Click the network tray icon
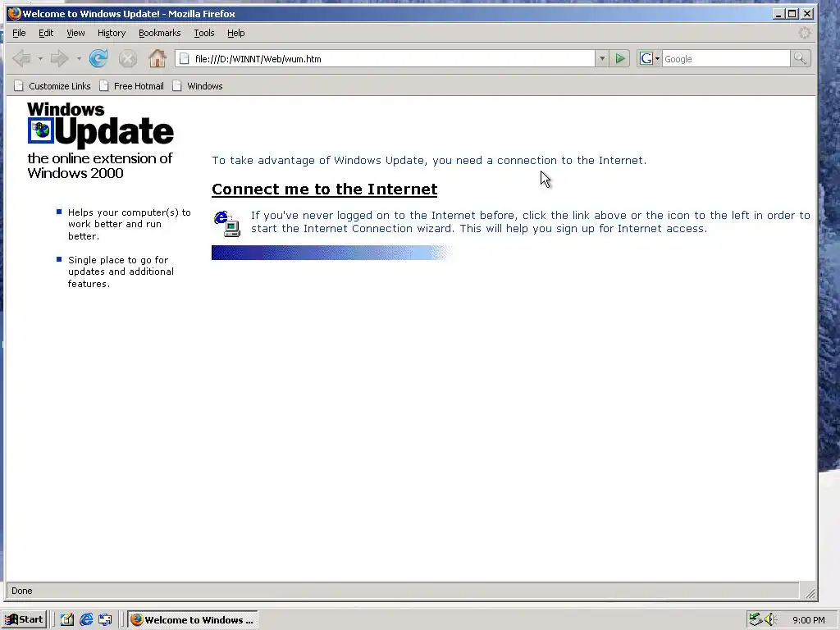This screenshot has height=630, width=840. click(756, 620)
